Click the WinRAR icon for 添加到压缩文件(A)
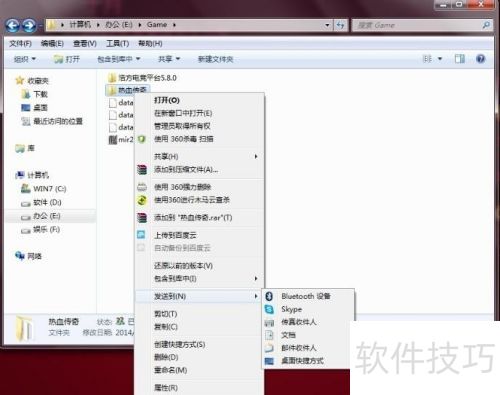 (x=142, y=170)
